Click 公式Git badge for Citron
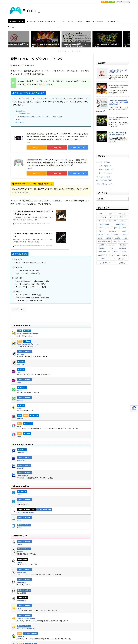 (x=21, y=405)
